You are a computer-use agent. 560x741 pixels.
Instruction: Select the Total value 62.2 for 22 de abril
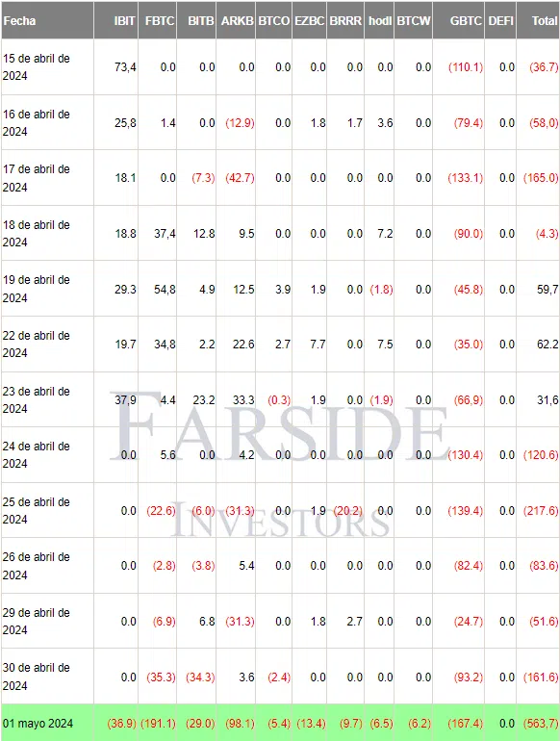click(547, 345)
